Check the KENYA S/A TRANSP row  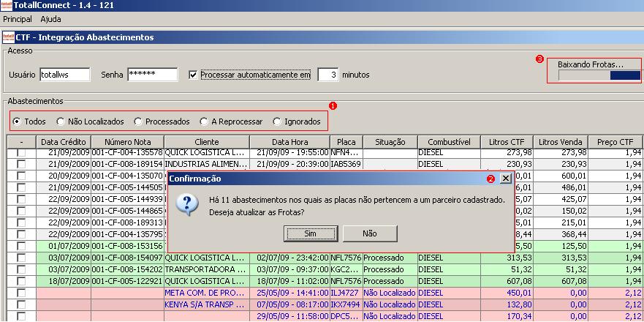(x=21, y=304)
